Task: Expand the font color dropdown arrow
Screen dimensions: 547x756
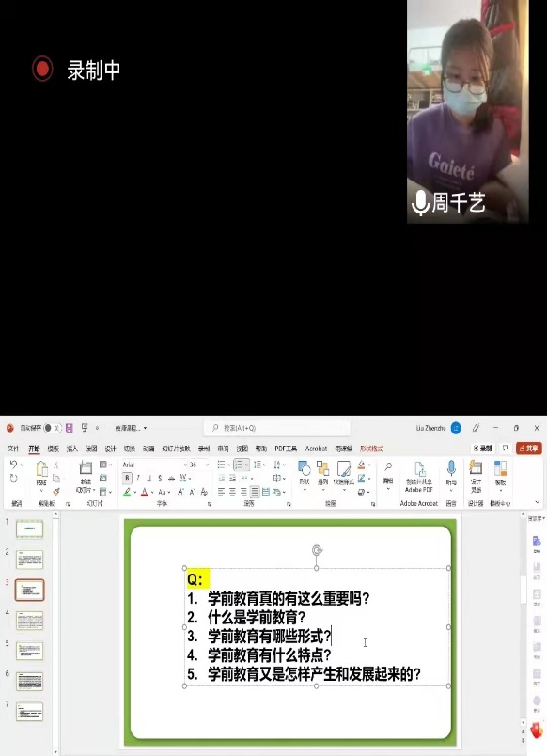Action: click(152, 493)
